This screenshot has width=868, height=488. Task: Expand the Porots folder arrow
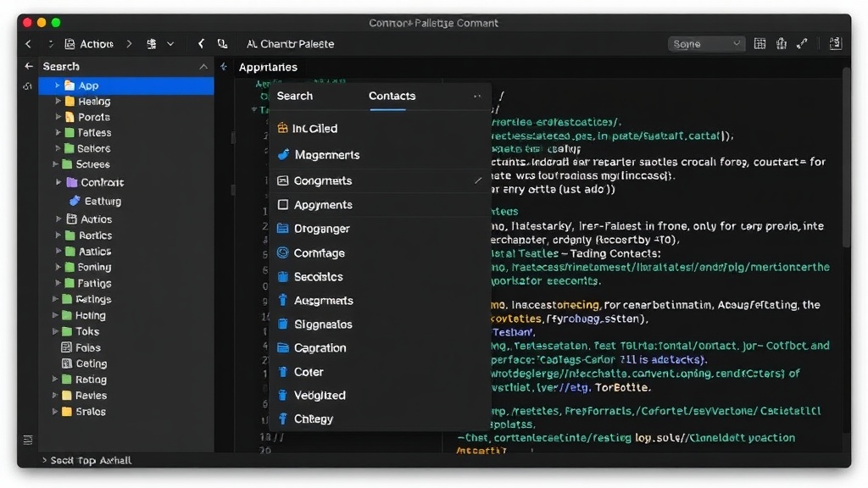click(58, 117)
